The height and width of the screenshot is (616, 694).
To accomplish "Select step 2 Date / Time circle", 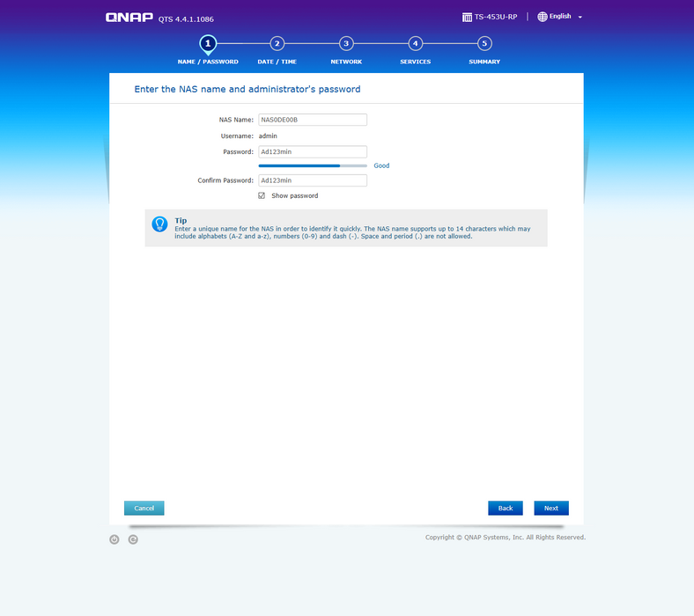I will point(277,43).
